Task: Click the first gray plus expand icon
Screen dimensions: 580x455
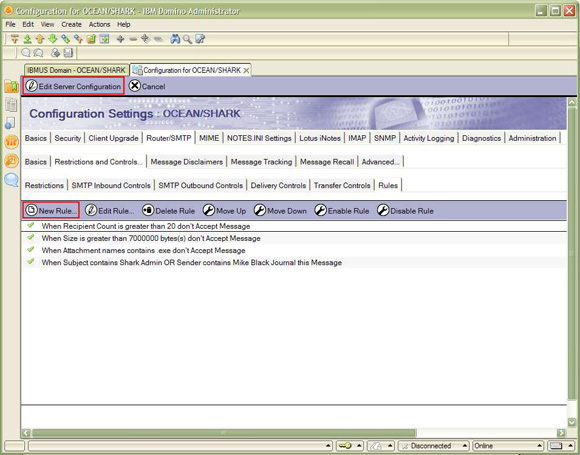Action: coord(120,39)
